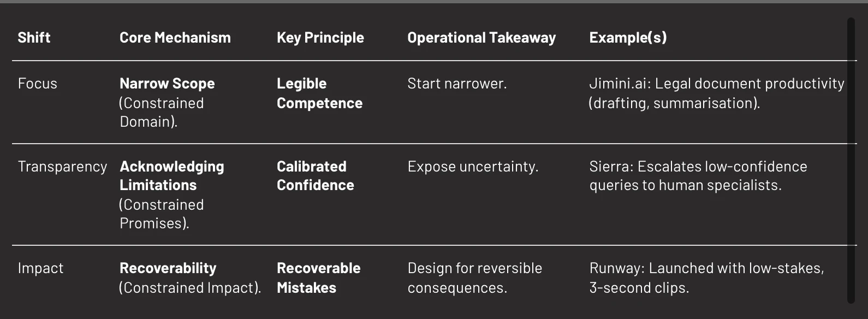The width and height of the screenshot is (868, 319).
Task: Select the Impact row label cell
Action: tap(40, 268)
